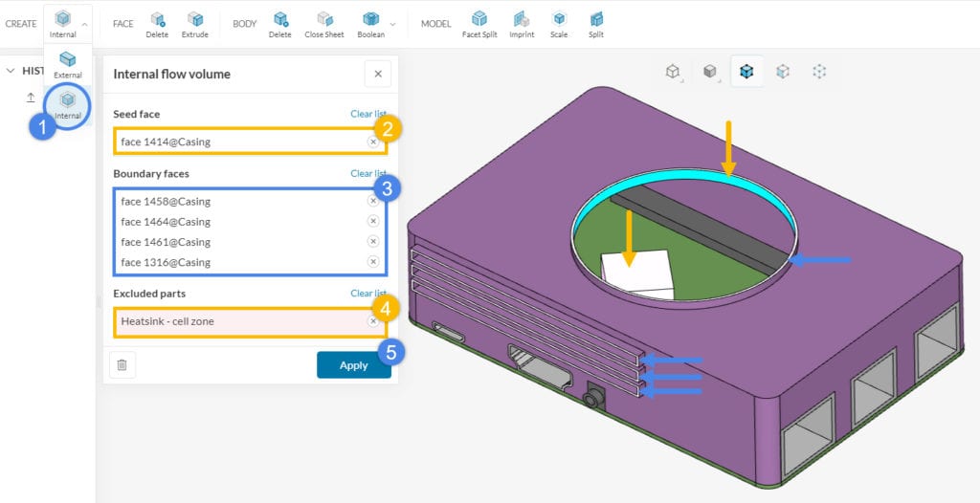Click the trash delete icon in panel

(122, 365)
